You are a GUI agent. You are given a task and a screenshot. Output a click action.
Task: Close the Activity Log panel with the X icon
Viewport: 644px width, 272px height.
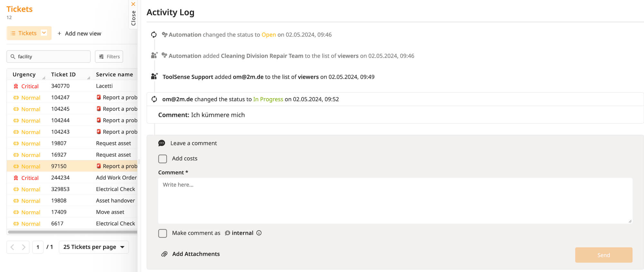click(133, 4)
